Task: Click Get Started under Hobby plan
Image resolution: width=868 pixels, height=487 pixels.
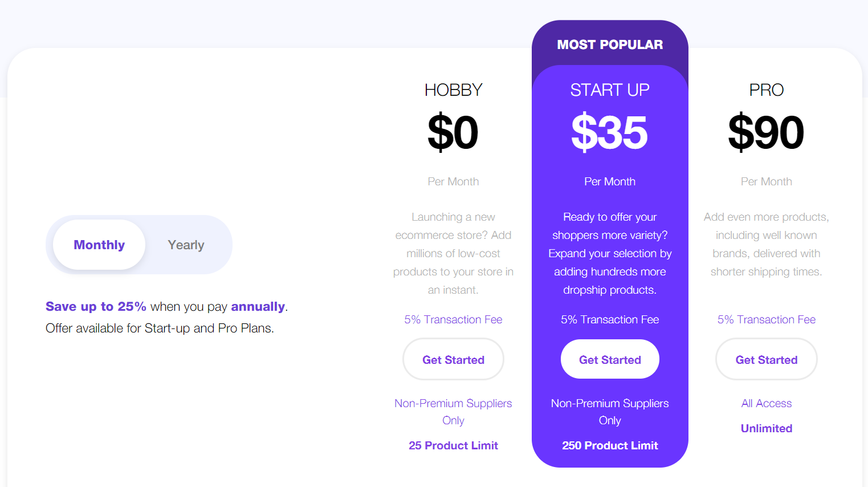Action: click(x=453, y=360)
